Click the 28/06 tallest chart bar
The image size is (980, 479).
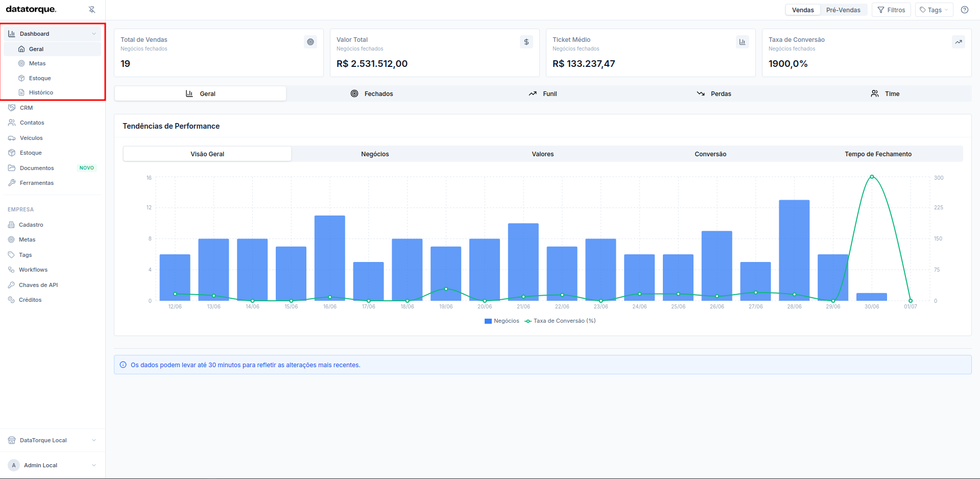[x=794, y=250]
